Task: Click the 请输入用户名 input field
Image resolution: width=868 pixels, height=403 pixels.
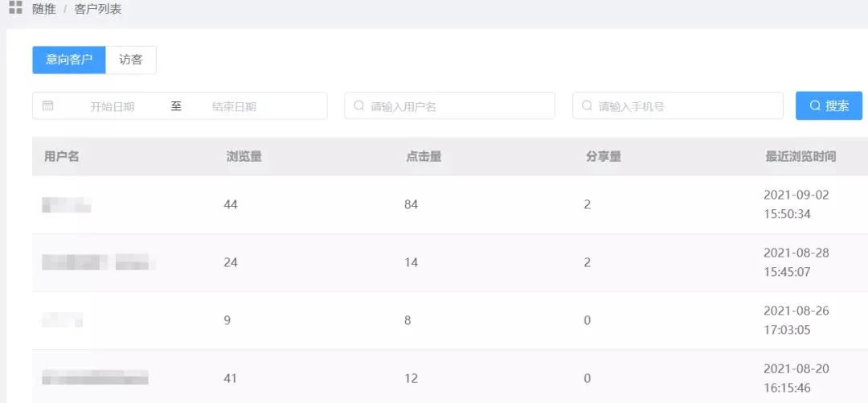Action: click(449, 105)
